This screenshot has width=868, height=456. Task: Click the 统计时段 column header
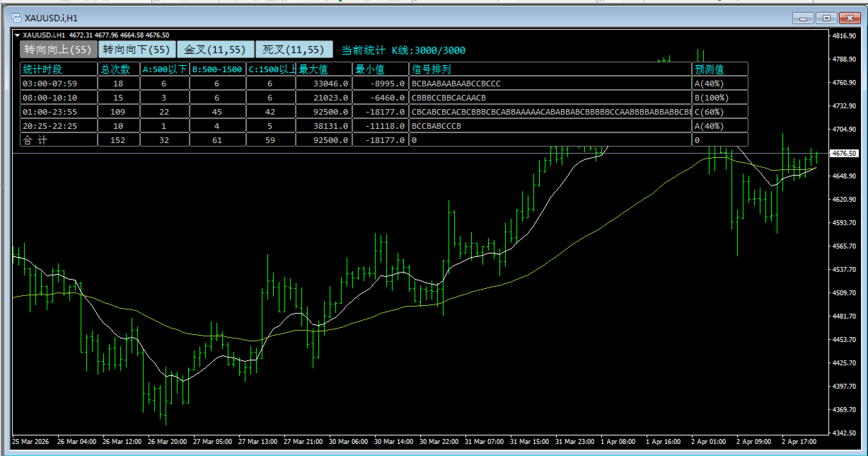click(x=59, y=69)
